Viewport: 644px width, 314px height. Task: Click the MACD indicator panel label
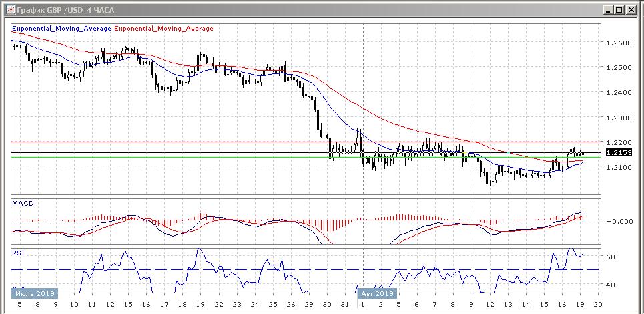click(x=23, y=203)
